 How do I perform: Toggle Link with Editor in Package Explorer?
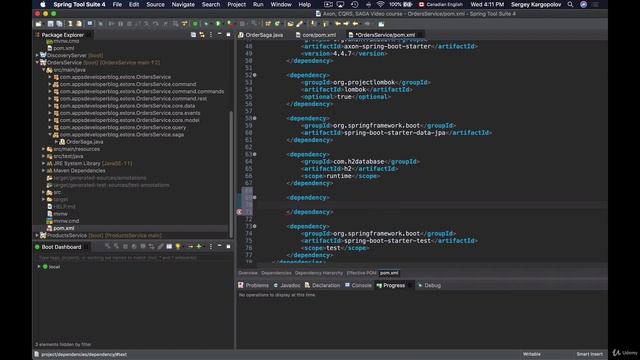[202, 35]
